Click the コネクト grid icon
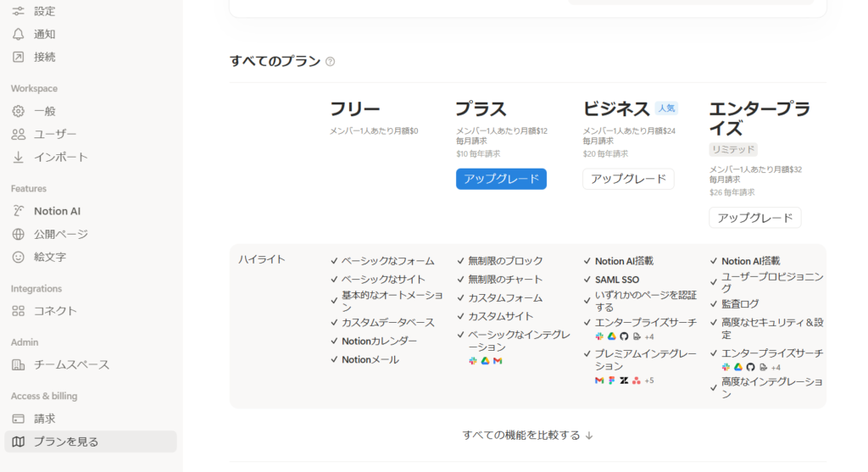Viewport: 868px width, 472px height. (19, 311)
